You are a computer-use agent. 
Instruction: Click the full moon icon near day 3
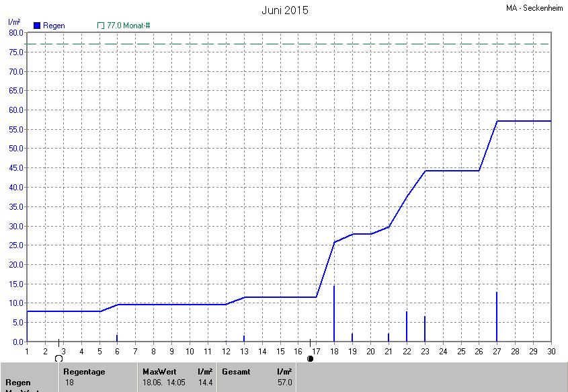pyautogui.click(x=58, y=359)
